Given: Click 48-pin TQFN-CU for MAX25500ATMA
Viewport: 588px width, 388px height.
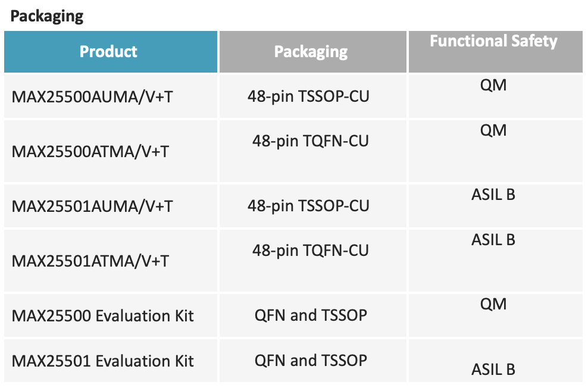Looking at the screenshot, I should (x=311, y=141).
